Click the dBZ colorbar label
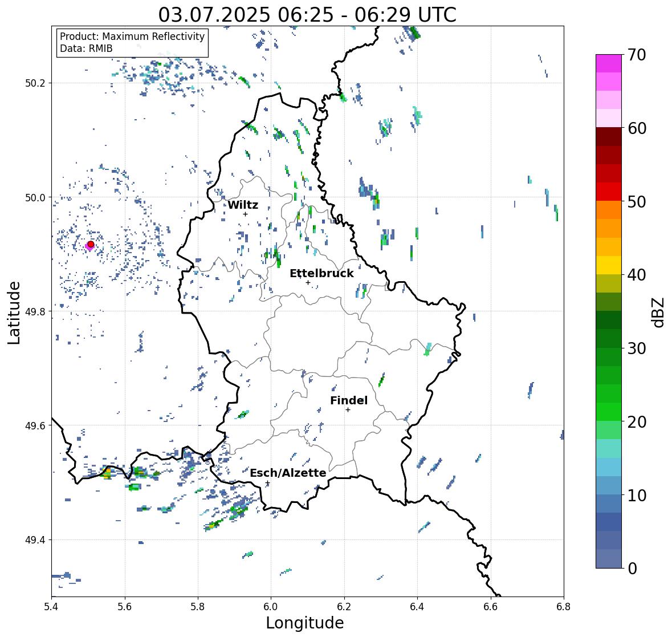 [658, 313]
